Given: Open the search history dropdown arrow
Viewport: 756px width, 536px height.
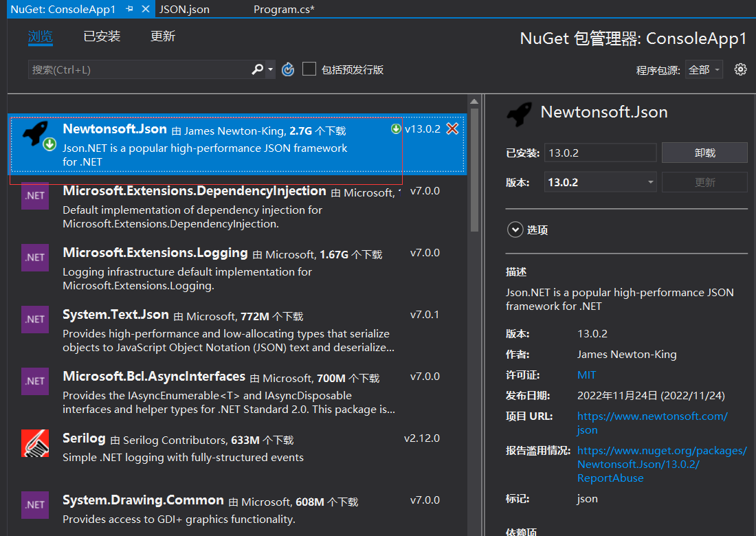Looking at the screenshot, I should (x=271, y=70).
